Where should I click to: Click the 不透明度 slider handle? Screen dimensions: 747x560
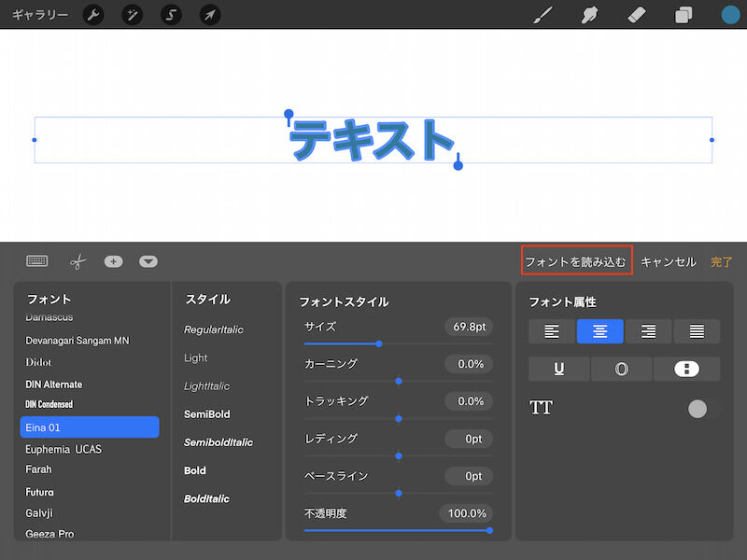[489, 530]
